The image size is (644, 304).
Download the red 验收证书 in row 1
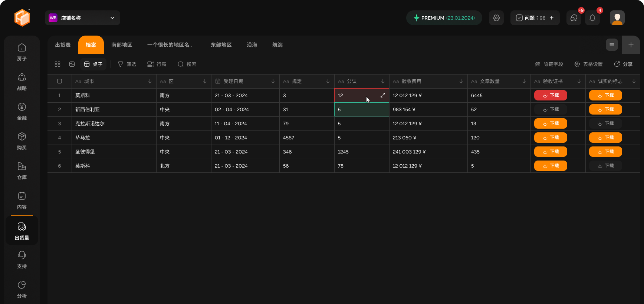pos(550,95)
